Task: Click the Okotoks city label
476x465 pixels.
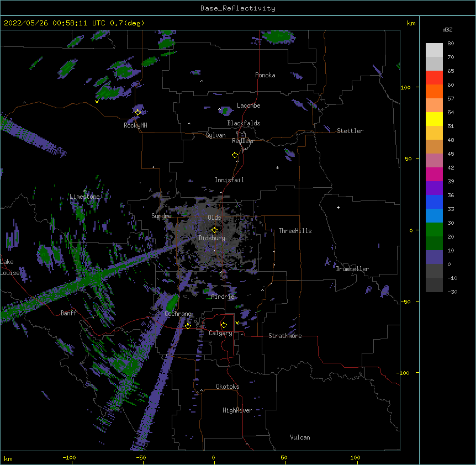Action: coord(228,387)
